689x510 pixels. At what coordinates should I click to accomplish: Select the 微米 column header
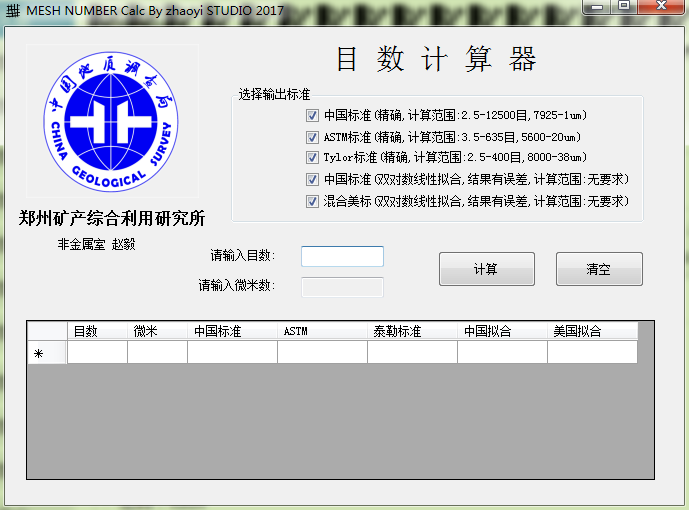click(x=157, y=331)
